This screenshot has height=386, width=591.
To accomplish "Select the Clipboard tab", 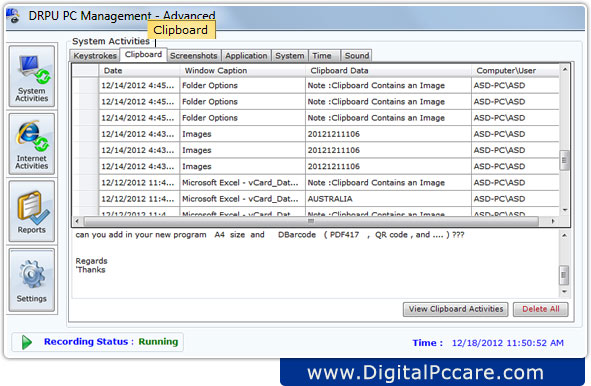I will click(143, 55).
